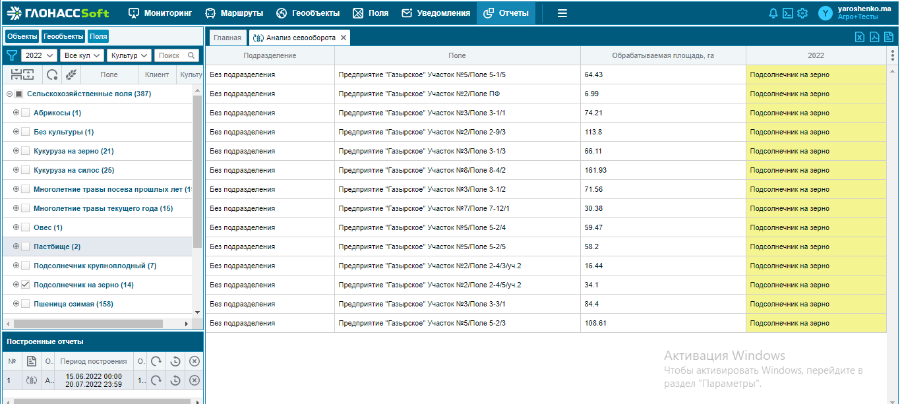Open the notifications bell icon

(773, 13)
